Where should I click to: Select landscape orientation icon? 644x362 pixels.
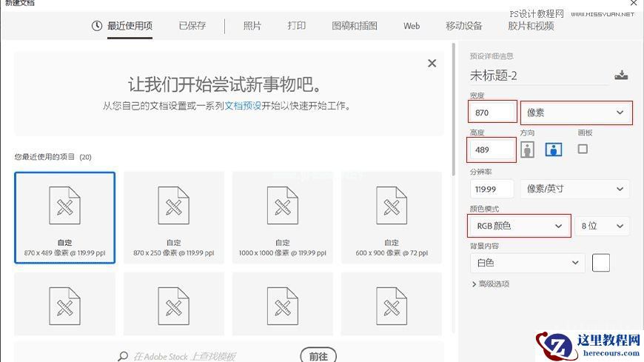coord(553,150)
